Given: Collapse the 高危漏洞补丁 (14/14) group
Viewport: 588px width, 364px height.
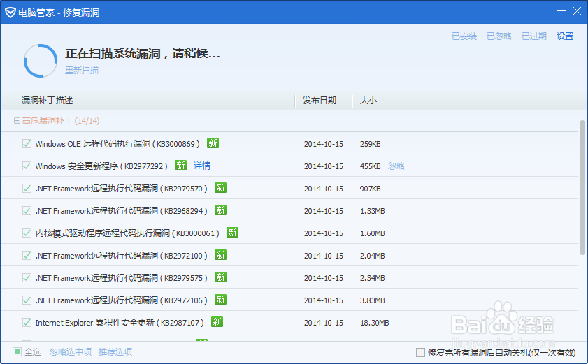Looking at the screenshot, I should [x=17, y=121].
